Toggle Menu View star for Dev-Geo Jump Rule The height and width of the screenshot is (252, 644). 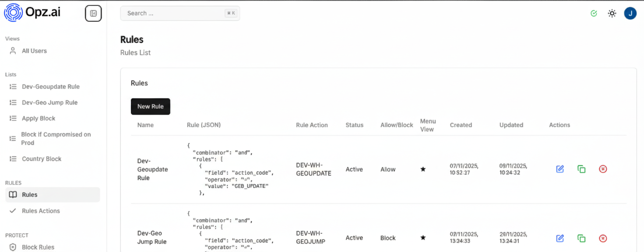coord(423,238)
